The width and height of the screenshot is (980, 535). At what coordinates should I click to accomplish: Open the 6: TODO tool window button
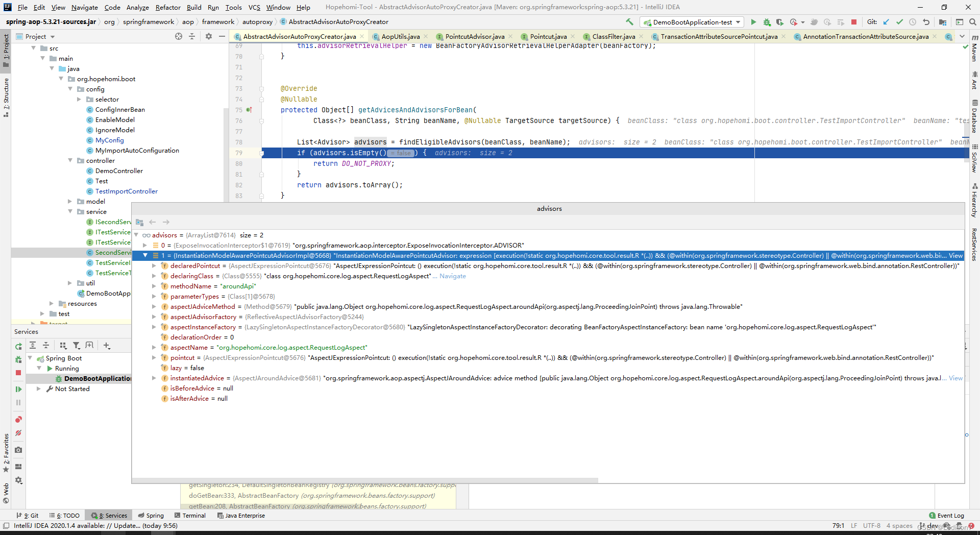64,516
